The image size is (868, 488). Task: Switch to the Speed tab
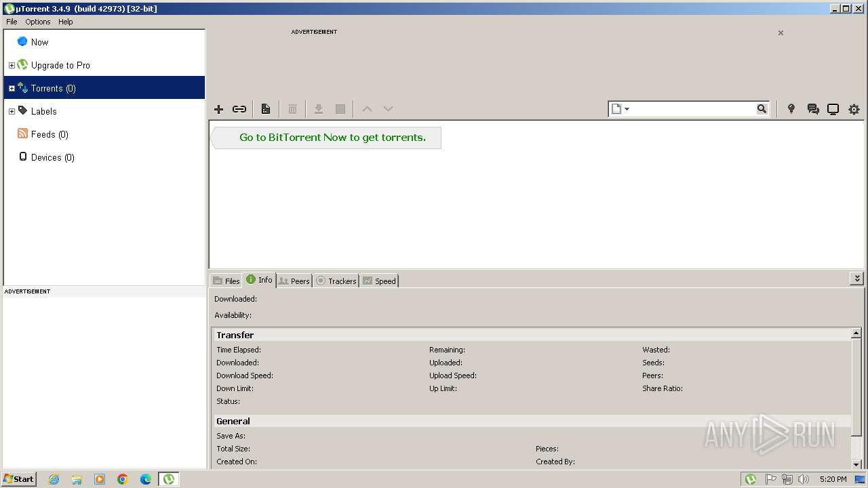(x=379, y=281)
